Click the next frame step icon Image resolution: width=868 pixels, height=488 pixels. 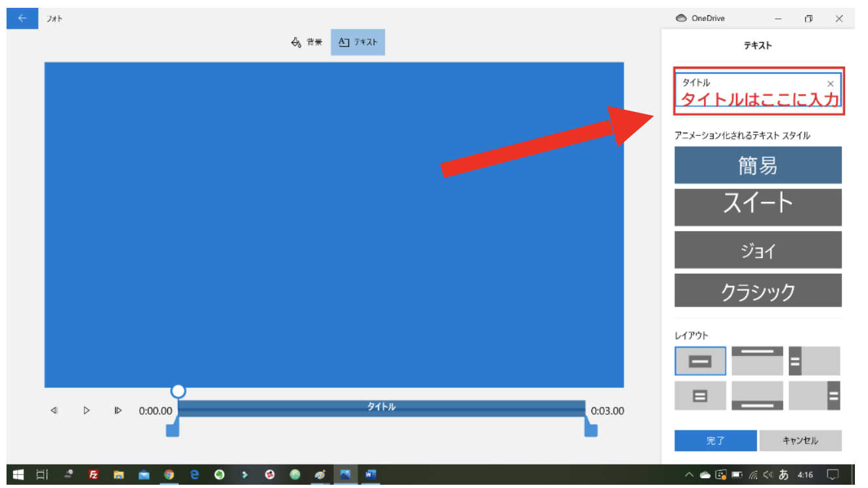click(118, 410)
